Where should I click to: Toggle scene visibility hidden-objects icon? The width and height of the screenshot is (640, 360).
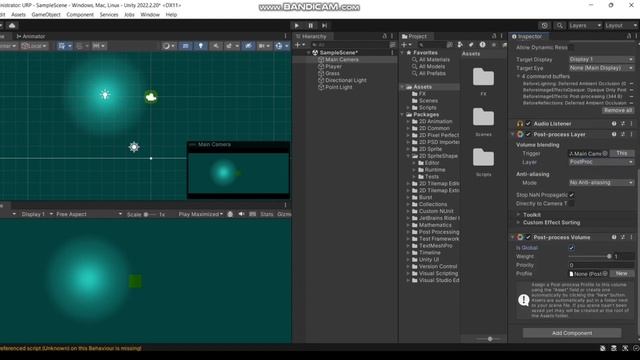click(x=248, y=46)
